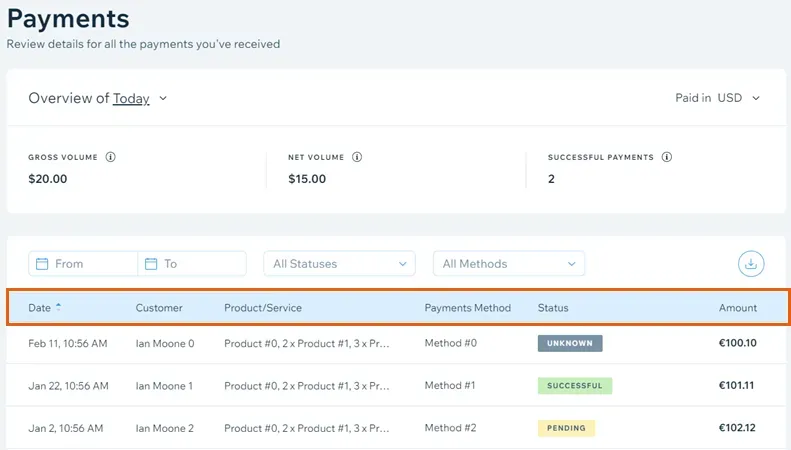Screen dimensions: 791x450
Task: Open the All Statuses dropdown
Action: [x=339, y=264]
